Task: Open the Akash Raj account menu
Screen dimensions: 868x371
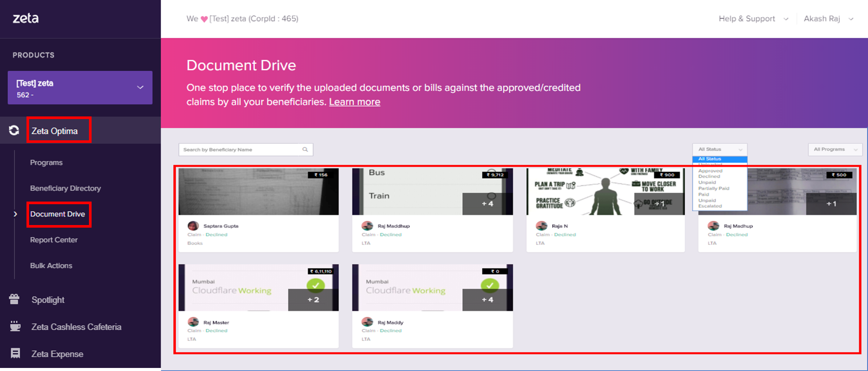Action: (x=829, y=19)
